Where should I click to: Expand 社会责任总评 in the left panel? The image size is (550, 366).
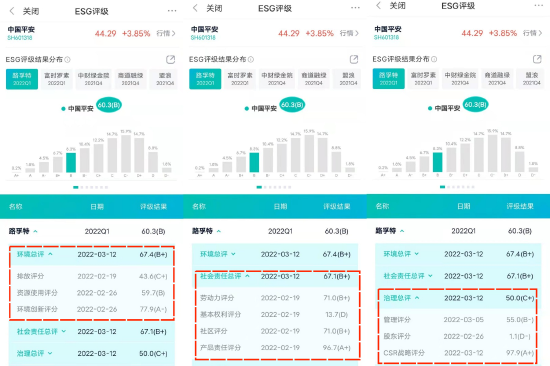point(64,331)
